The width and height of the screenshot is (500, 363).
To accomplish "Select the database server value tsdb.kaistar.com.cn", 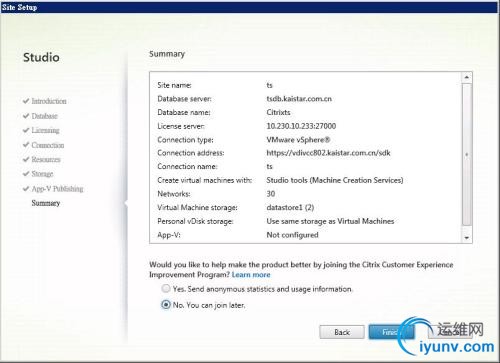I will (x=299, y=99).
